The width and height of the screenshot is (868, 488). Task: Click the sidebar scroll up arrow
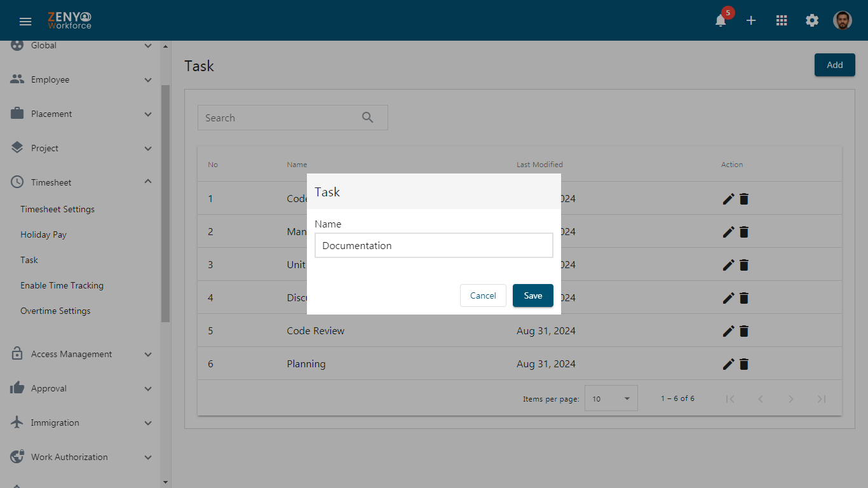(x=166, y=46)
